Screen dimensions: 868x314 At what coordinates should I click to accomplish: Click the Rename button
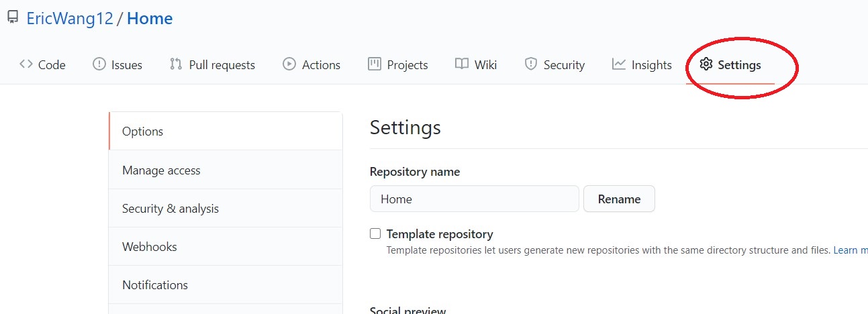[x=619, y=199]
